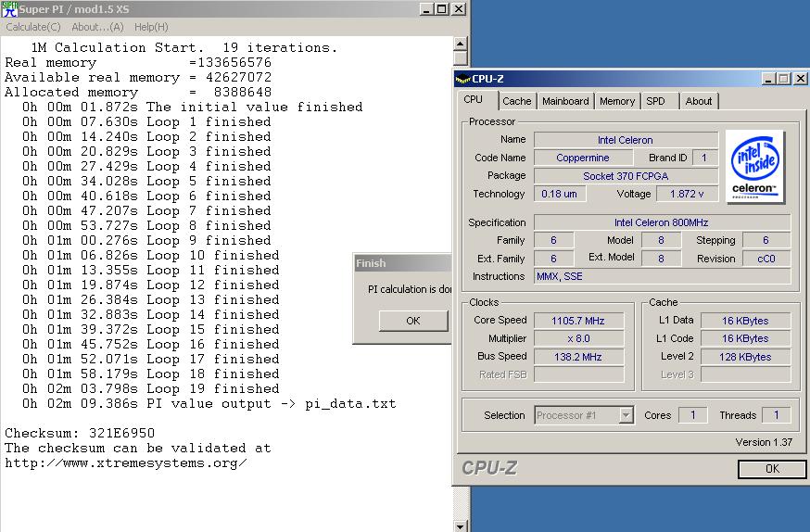Click the Super PI vertical scrollbar thumb

[461, 57]
